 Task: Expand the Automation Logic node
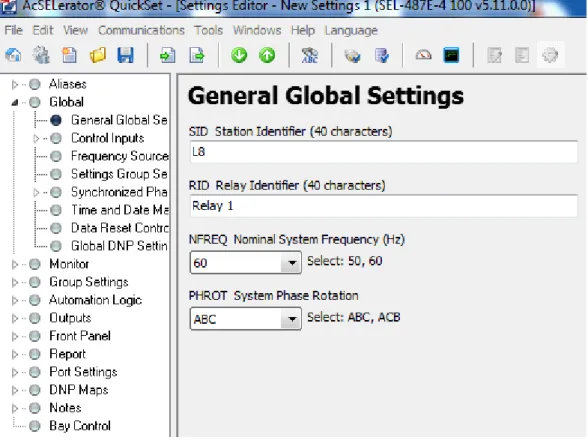click(x=15, y=300)
